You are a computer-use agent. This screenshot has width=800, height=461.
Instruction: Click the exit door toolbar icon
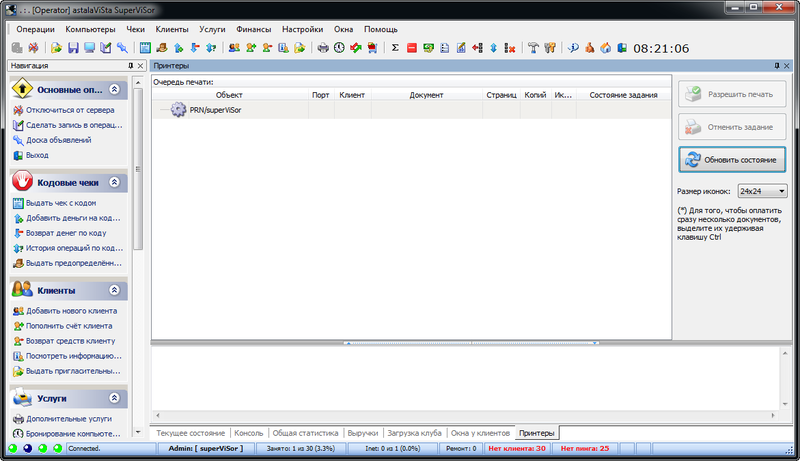pyautogui.click(x=622, y=48)
